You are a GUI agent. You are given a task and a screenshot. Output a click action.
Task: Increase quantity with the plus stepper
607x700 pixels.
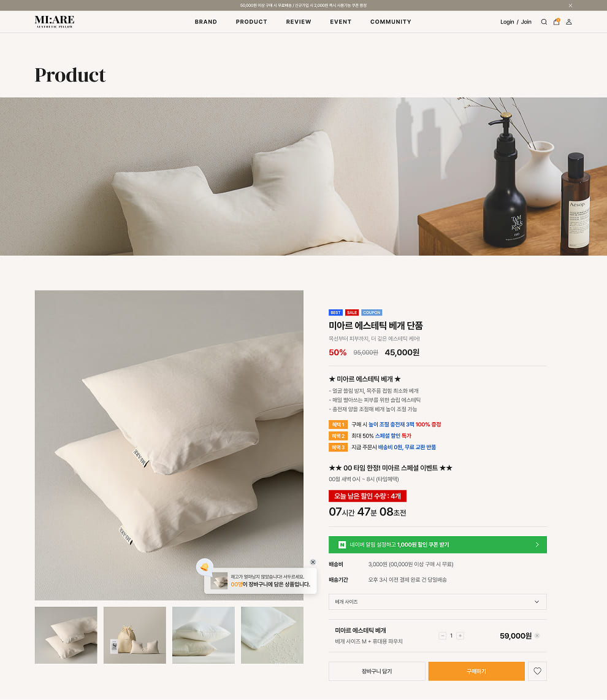click(x=460, y=636)
